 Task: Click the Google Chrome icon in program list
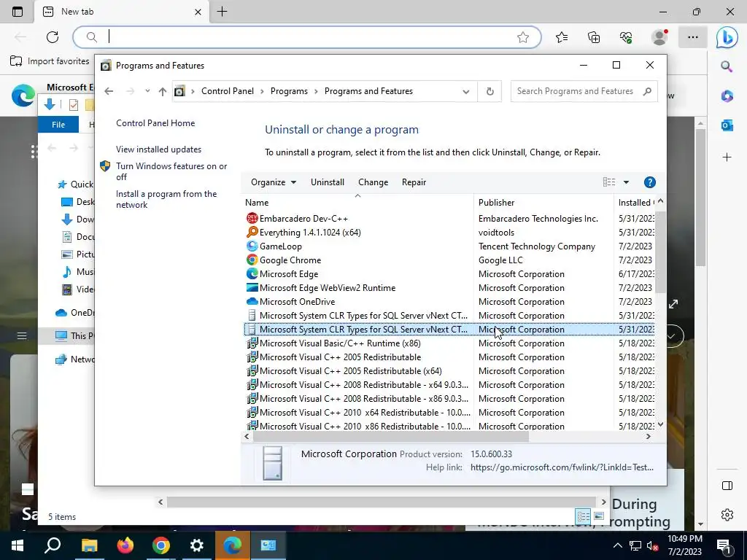tap(252, 260)
